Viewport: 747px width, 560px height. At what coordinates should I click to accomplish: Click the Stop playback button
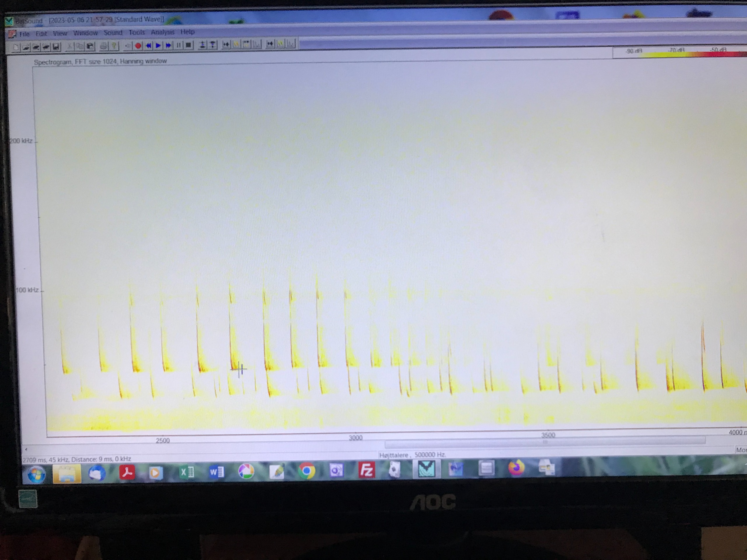(x=189, y=45)
